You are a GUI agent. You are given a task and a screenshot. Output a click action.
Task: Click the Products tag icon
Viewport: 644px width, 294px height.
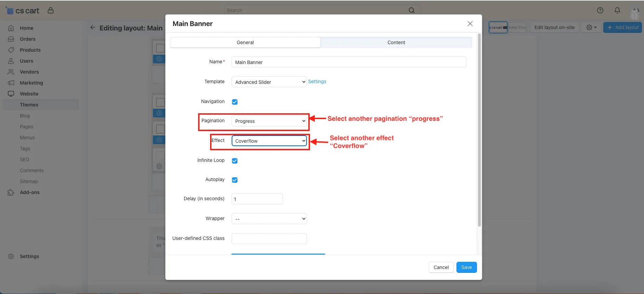11,50
